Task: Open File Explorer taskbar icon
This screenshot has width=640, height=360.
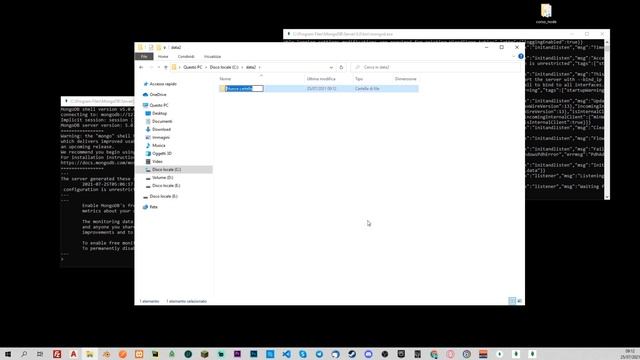Action: click(x=89, y=354)
